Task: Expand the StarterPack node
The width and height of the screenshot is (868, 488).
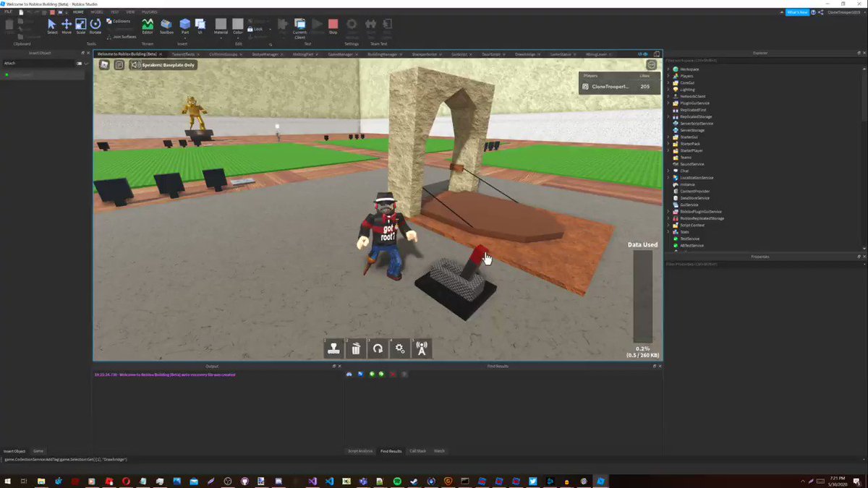Action: (x=668, y=144)
